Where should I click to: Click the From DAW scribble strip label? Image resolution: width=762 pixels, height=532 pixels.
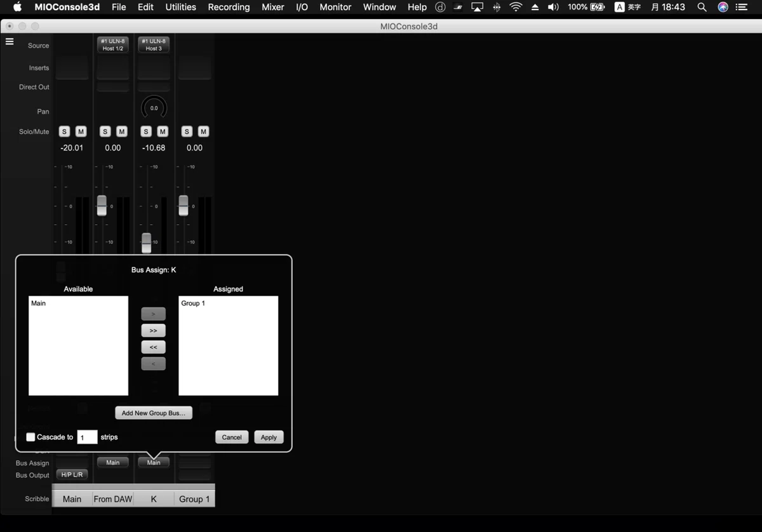(113, 499)
